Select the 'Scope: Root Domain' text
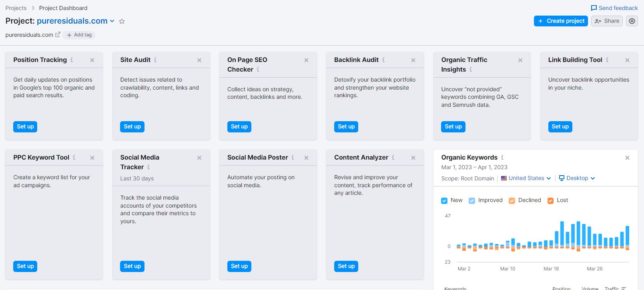Image resolution: width=644 pixels, height=290 pixels. (467, 178)
